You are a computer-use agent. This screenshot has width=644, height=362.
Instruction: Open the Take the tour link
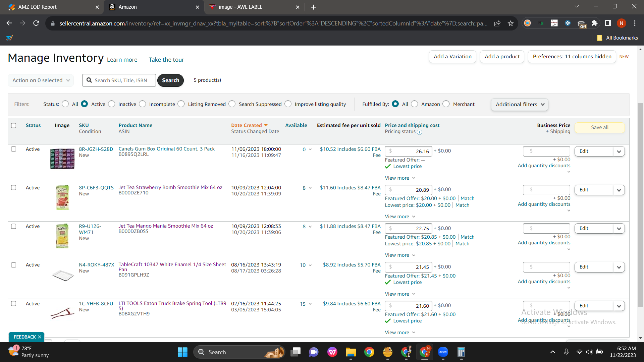[166, 60]
